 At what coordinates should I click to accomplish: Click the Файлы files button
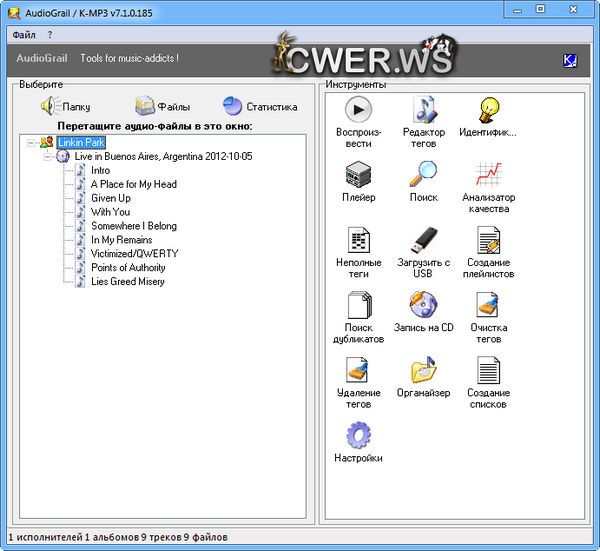coord(163,106)
